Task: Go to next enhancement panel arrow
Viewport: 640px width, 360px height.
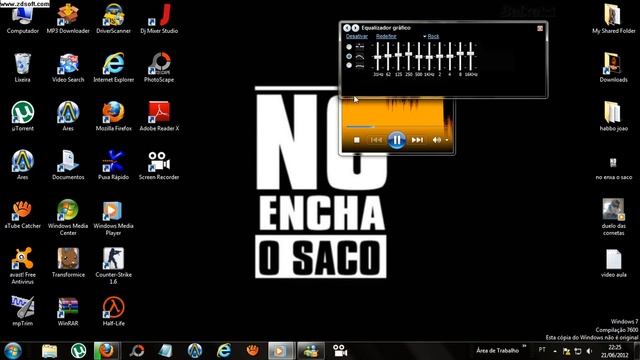Action: coord(356,28)
